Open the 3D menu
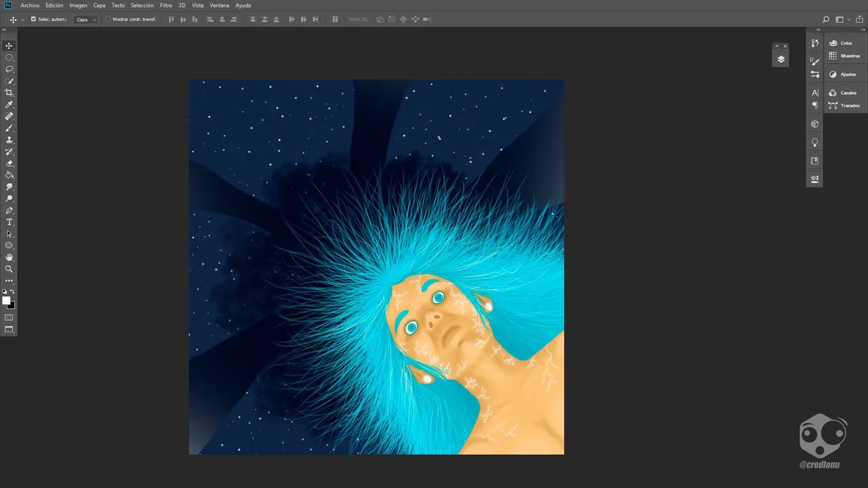This screenshot has height=488, width=868. (182, 5)
